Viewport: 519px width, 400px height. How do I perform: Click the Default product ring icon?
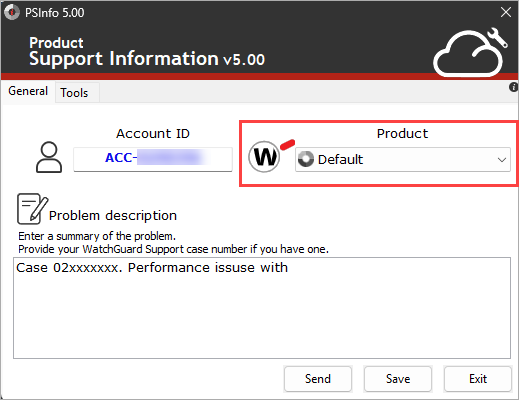coord(306,159)
